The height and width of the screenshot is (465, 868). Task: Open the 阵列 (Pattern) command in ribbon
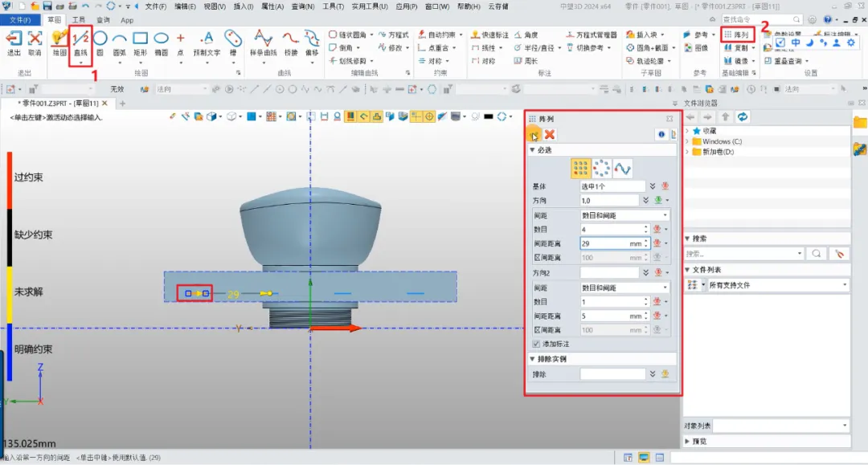tap(737, 35)
